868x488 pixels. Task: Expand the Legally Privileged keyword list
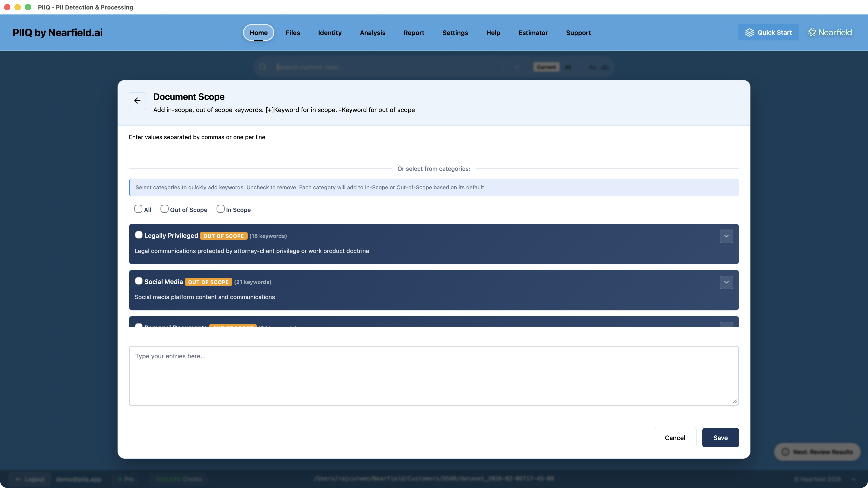point(726,236)
